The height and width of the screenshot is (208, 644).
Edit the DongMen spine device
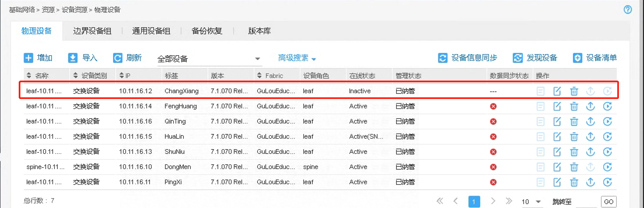(557, 167)
